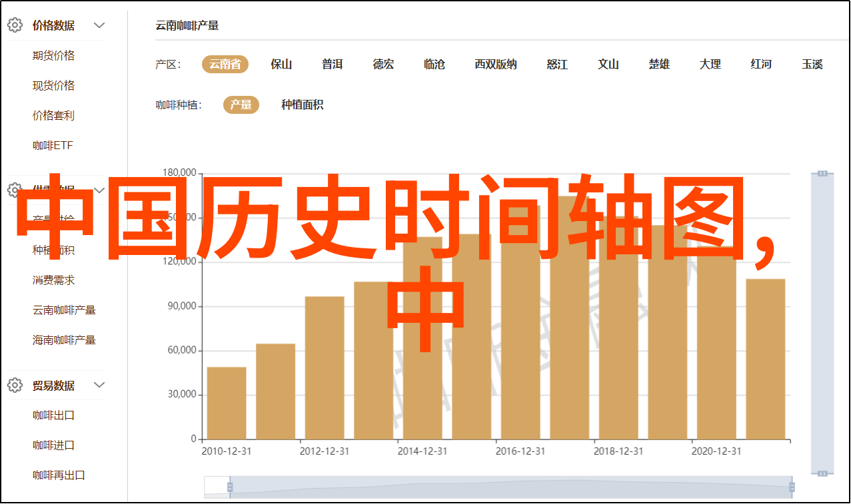The height and width of the screenshot is (504, 851).
Task: Go to 海南咖啡产量 page
Action: click(64, 340)
